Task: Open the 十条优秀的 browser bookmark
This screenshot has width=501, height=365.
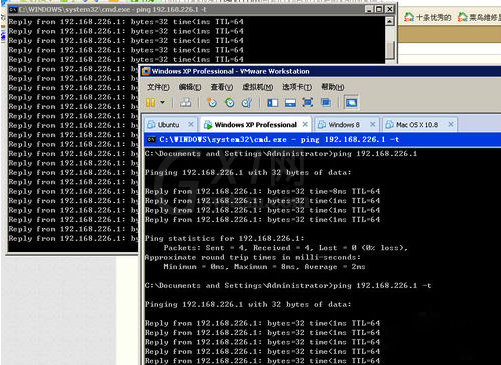Action: [428, 17]
